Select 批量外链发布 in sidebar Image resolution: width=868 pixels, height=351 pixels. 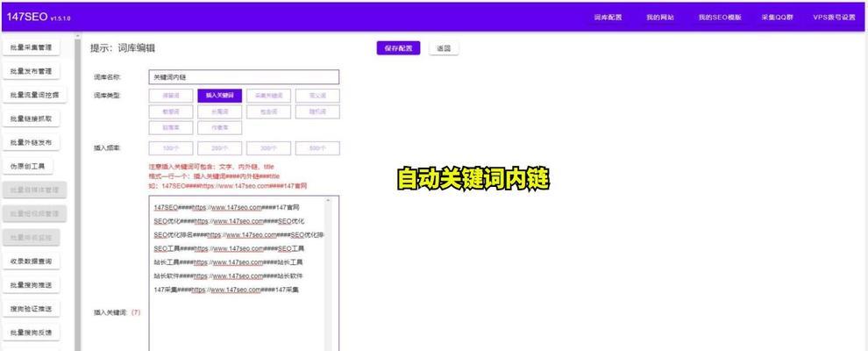32,142
